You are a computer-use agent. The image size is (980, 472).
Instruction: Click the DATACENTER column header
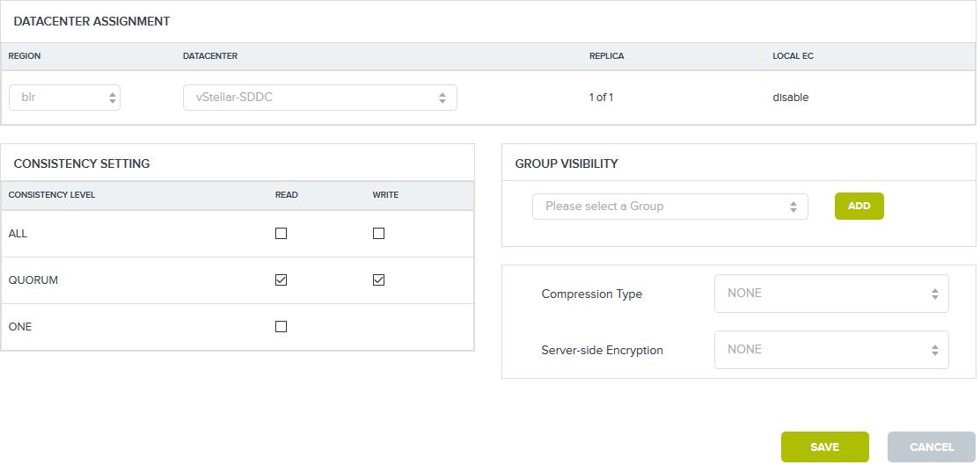pos(210,56)
